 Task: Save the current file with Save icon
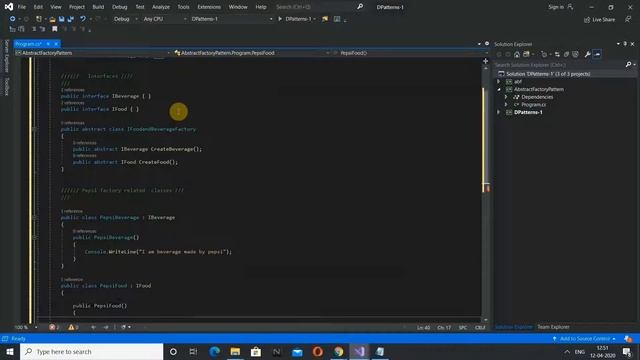(61, 19)
